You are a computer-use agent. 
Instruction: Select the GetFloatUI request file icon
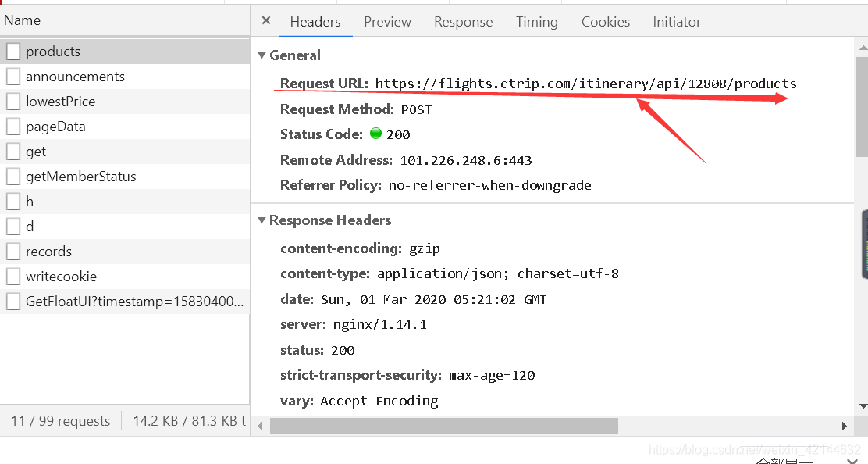point(13,302)
